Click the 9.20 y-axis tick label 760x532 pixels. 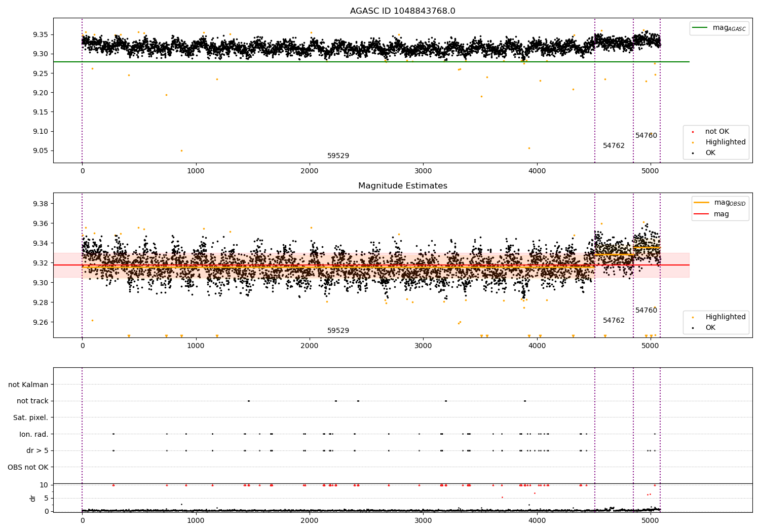point(41,93)
